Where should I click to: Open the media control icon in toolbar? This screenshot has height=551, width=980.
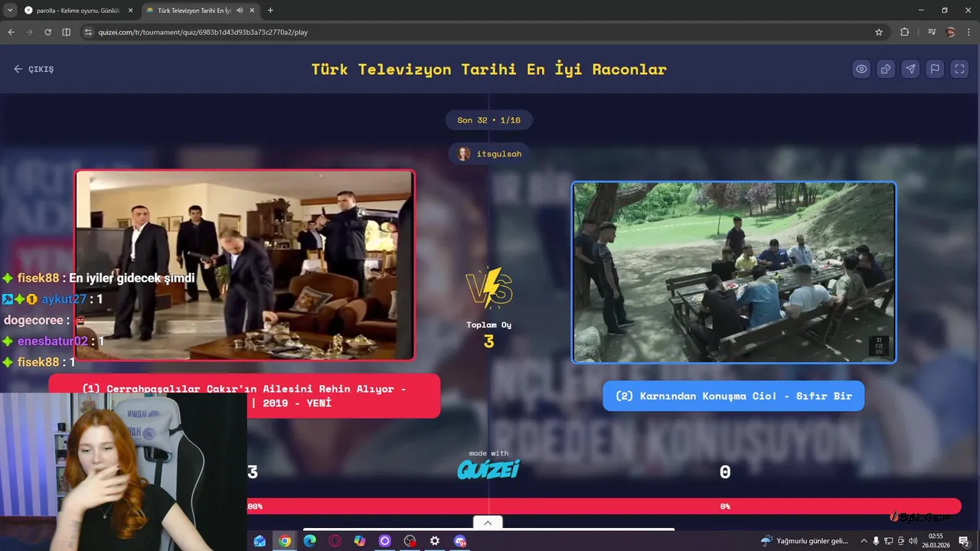(932, 32)
